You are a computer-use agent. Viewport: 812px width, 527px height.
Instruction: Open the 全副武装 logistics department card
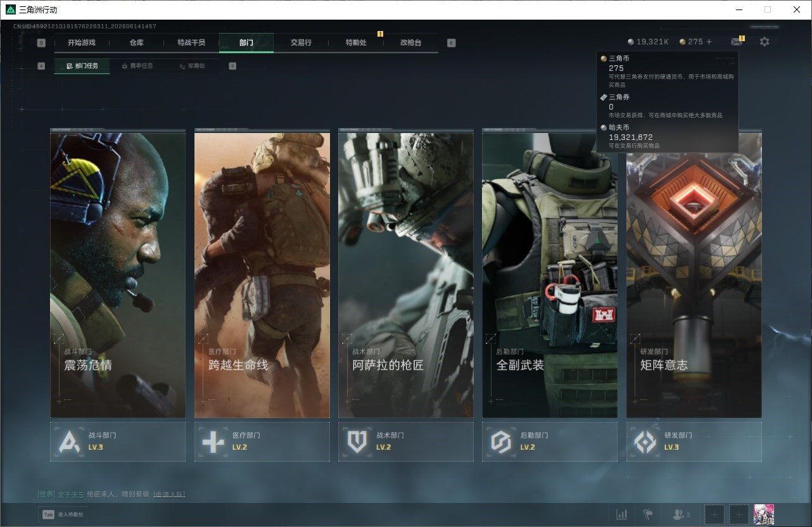(x=550, y=275)
